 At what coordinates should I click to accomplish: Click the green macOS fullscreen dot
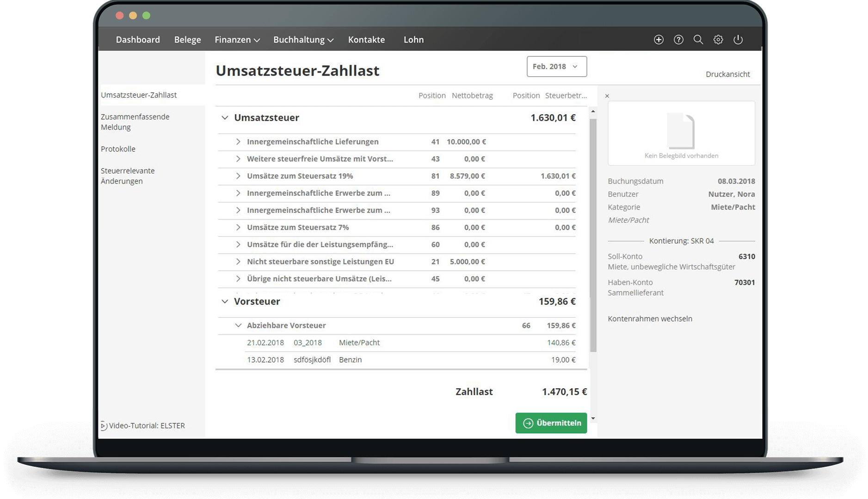pyautogui.click(x=146, y=16)
